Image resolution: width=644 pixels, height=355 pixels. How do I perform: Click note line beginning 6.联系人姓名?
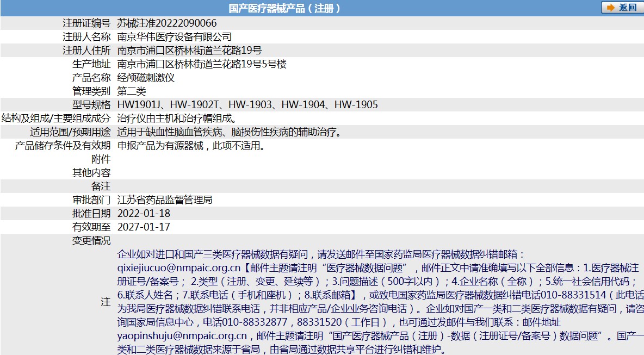(380, 295)
